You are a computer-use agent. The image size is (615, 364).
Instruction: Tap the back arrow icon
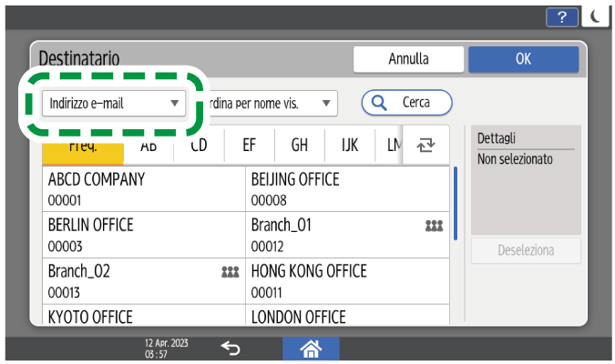click(231, 349)
